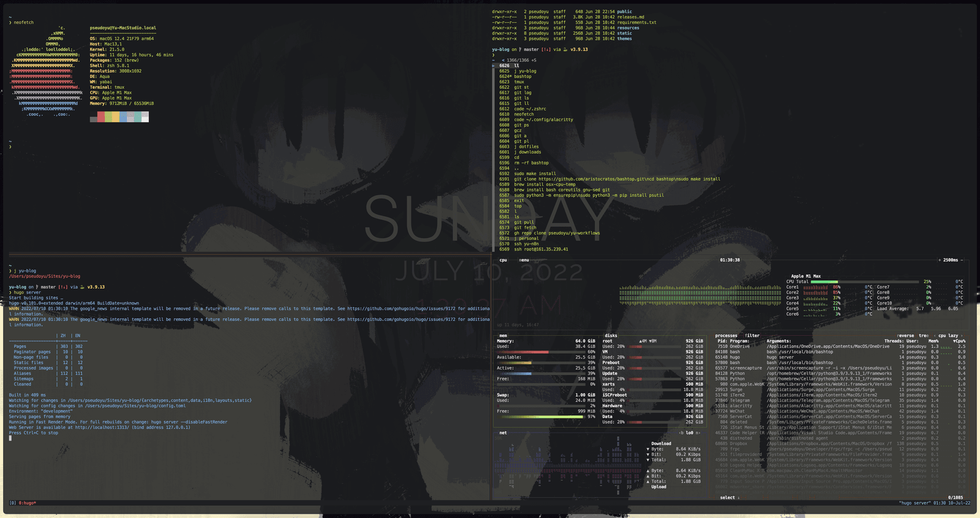Viewport: 980px width, 518px height.
Task: Click the themes directory in listing
Action: [x=624, y=39]
